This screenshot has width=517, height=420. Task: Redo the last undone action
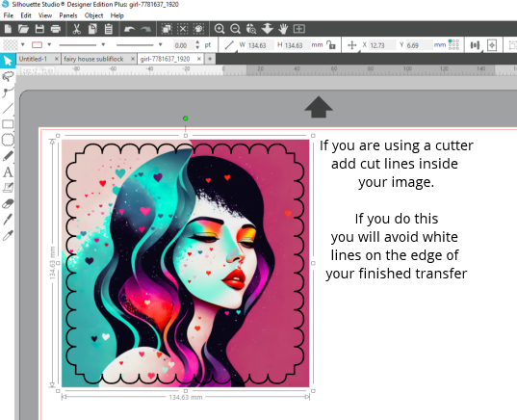point(145,29)
